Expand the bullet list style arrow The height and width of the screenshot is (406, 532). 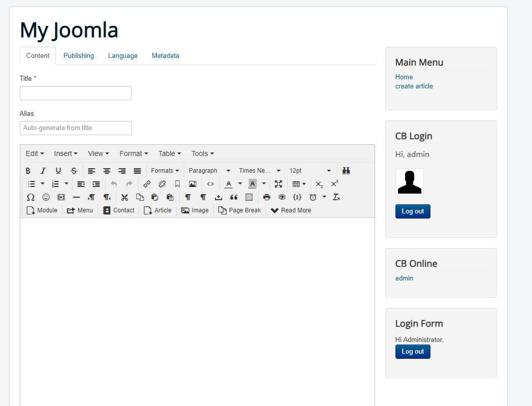click(x=43, y=184)
